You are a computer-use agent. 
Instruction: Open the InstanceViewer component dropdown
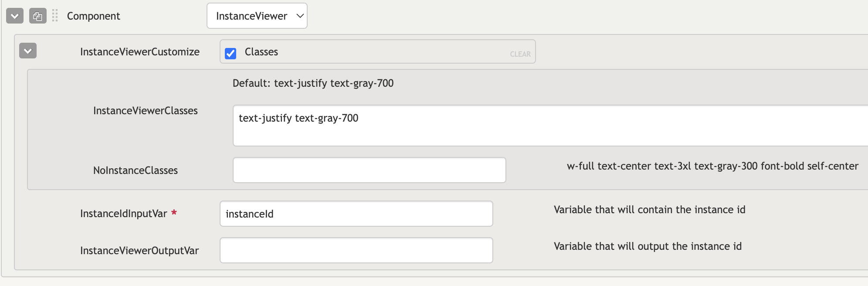click(257, 16)
